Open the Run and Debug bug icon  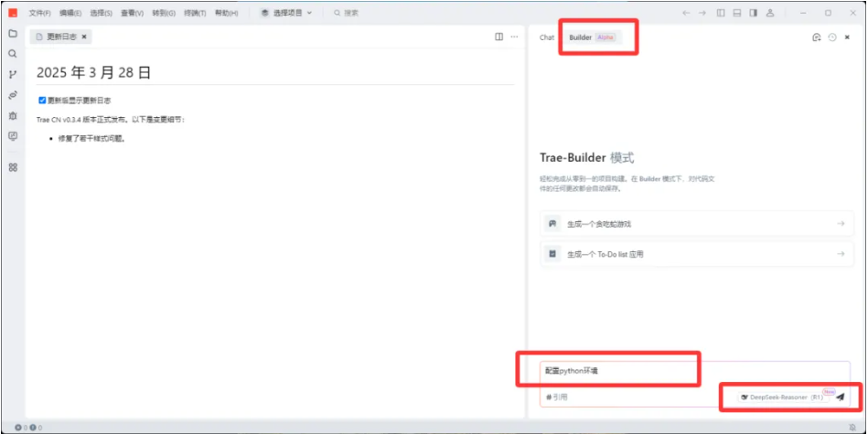(x=13, y=116)
